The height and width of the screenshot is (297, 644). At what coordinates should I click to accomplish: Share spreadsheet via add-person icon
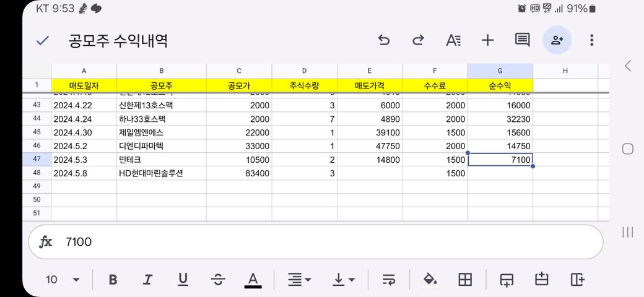[x=557, y=41]
